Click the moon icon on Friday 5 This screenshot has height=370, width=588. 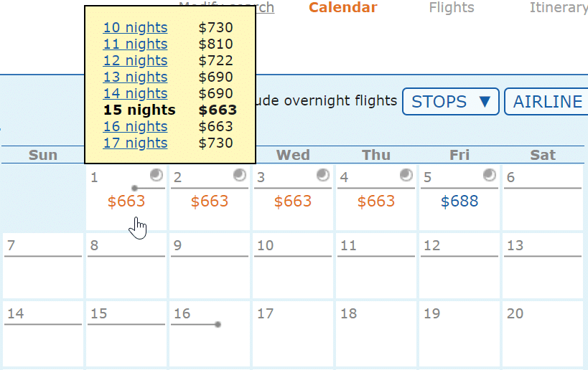(x=490, y=175)
